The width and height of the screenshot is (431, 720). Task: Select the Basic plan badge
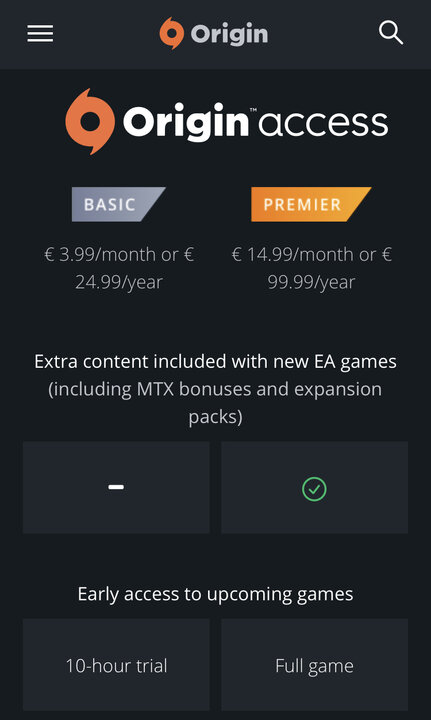click(x=118, y=204)
